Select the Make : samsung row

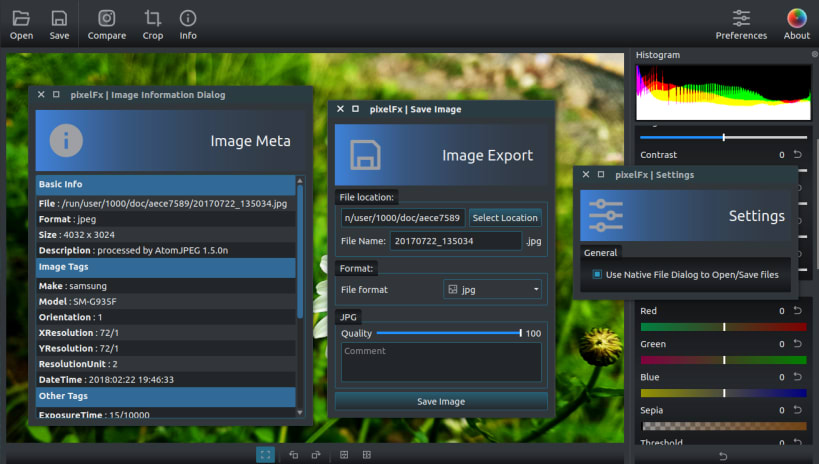pos(166,286)
